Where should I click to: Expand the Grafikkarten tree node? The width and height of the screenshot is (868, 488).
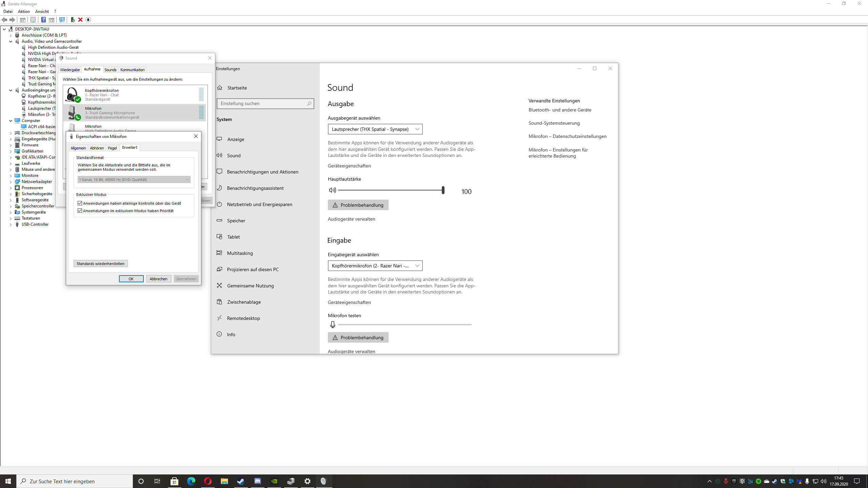click(11, 151)
